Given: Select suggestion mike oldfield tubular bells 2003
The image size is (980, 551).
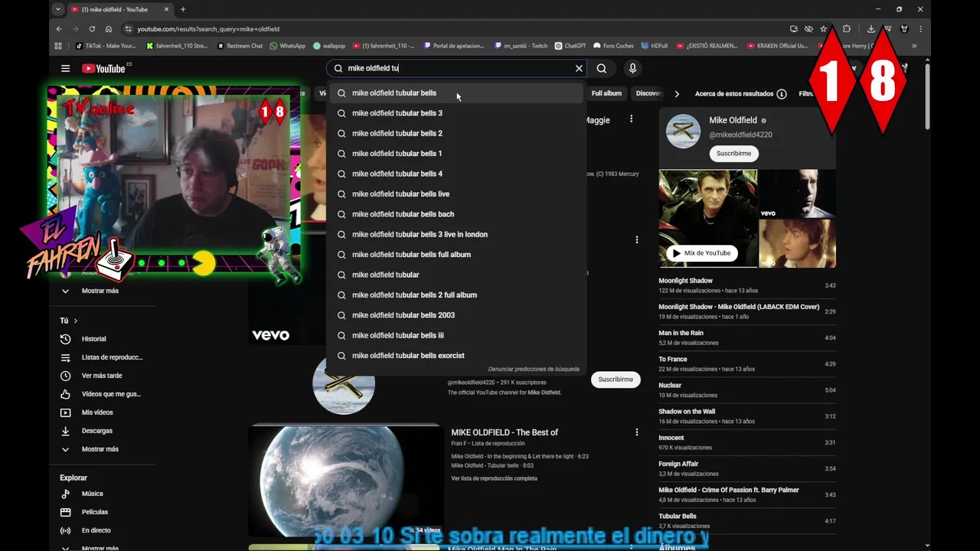Looking at the screenshot, I should pyautogui.click(x=456, y=315).
